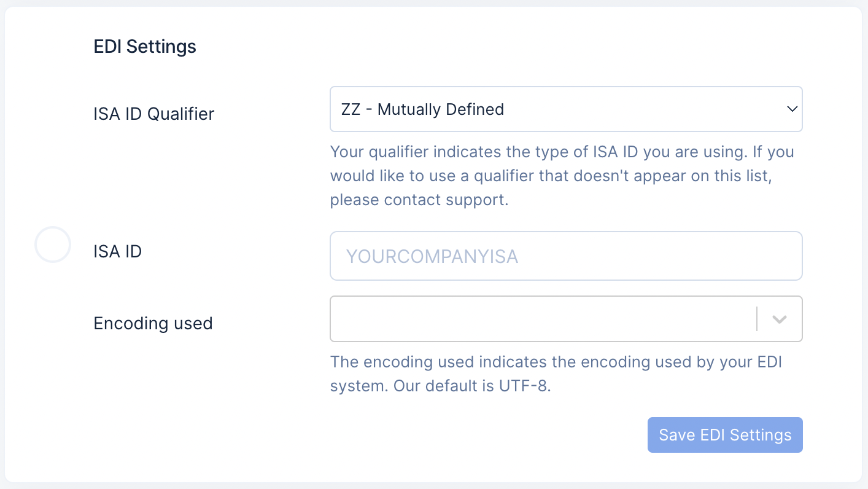This screenshot has height=489, width=868.
Task: Click the YOURCOMPANYISA placeholder text
Action: 432,256
